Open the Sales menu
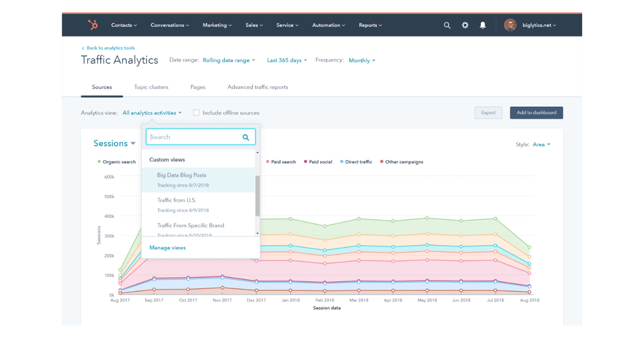 254,25
